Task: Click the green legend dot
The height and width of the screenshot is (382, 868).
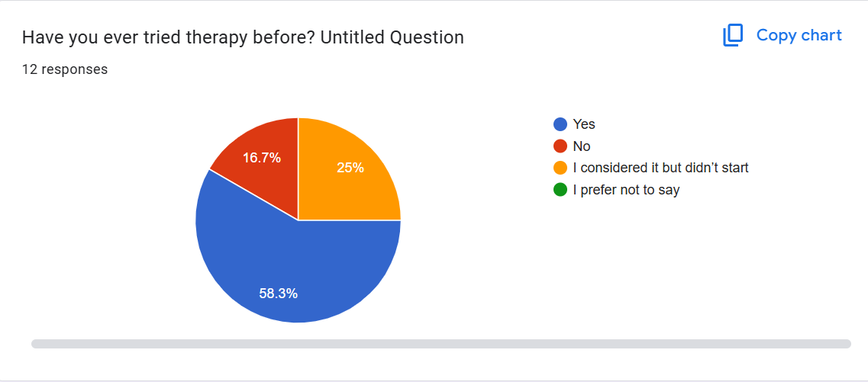Action: pyautogui.click(x=560, y=190)
